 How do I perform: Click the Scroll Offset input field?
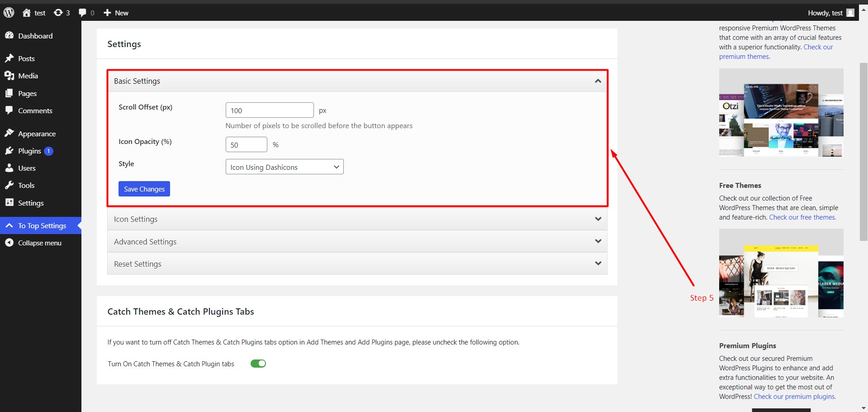tap(270, 110)
